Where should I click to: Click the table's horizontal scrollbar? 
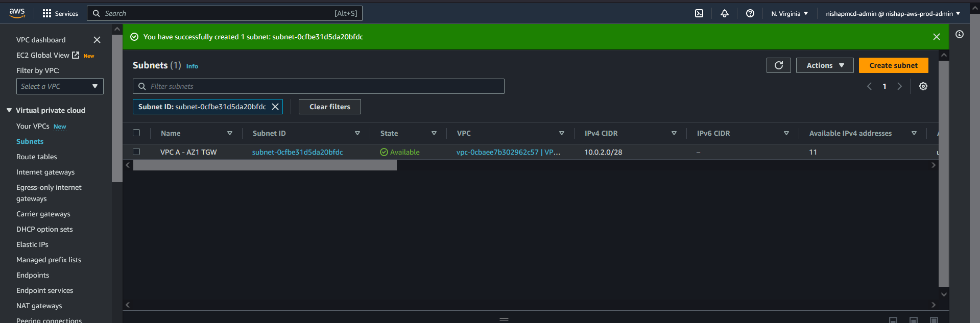tap(265, 165)
